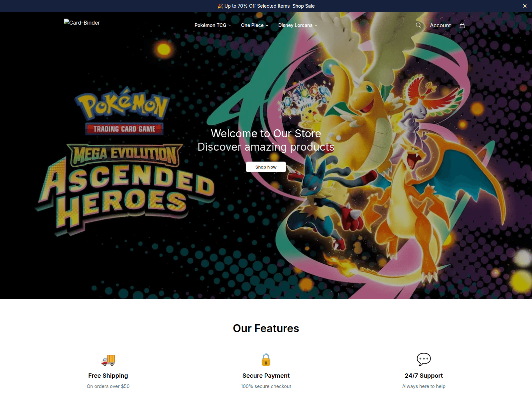Click the 24/7 Support title
The width and height of the screenshot is (532, 399).
[424, 375]
